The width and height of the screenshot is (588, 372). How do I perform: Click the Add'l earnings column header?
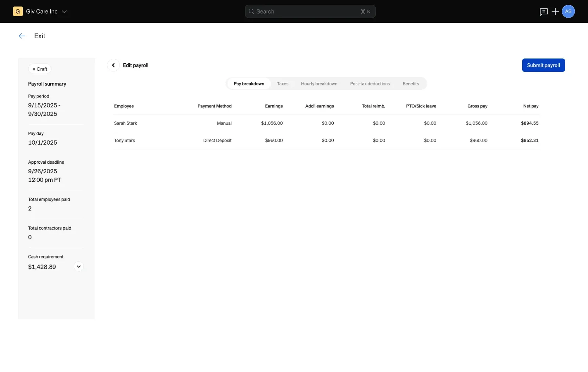(x=319, y=106)
